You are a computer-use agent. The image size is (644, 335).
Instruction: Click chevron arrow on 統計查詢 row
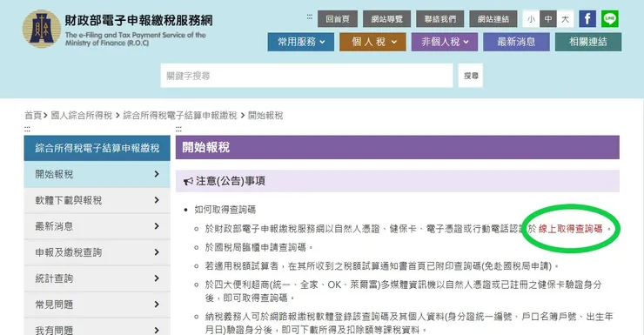point(157,278)
